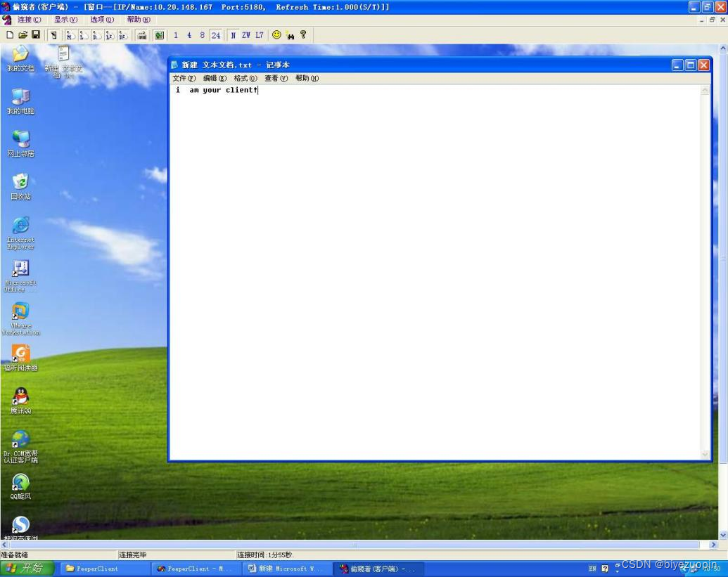This screenshot has height=577, width=728.
Task: Click the cloud icon labeled L
Action: 84,34
